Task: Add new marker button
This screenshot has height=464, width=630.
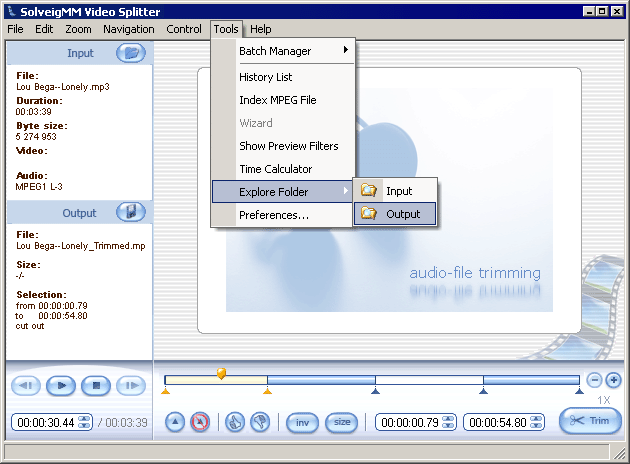Action: (175, 422)
